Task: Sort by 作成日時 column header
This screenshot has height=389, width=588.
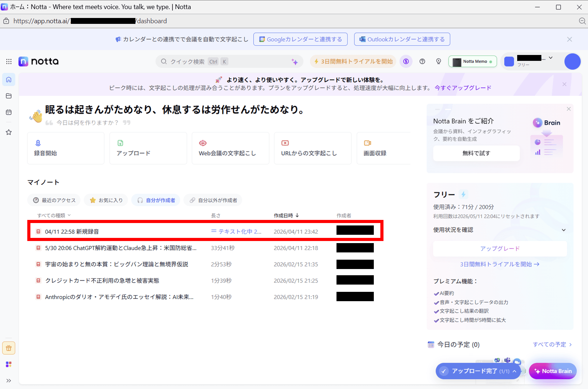Action: click(x=286, y=215)
